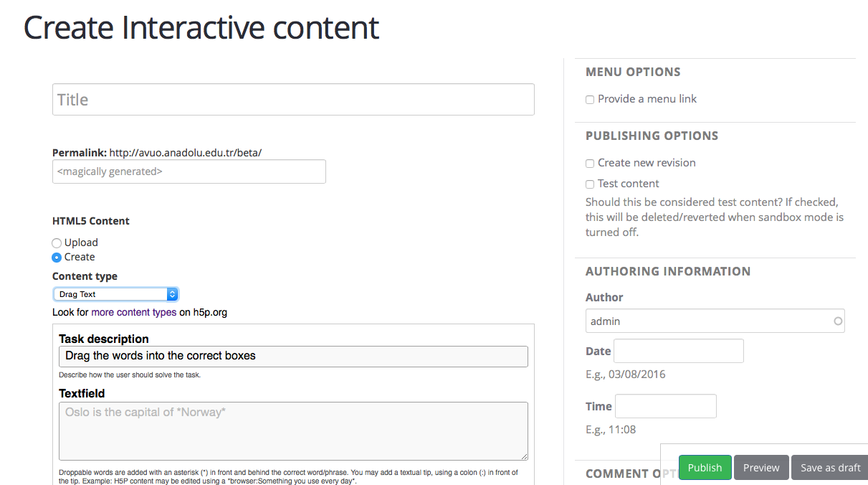Click the Task description text field
Viewport: 868px width, 485px height.
tap(293, 357)
